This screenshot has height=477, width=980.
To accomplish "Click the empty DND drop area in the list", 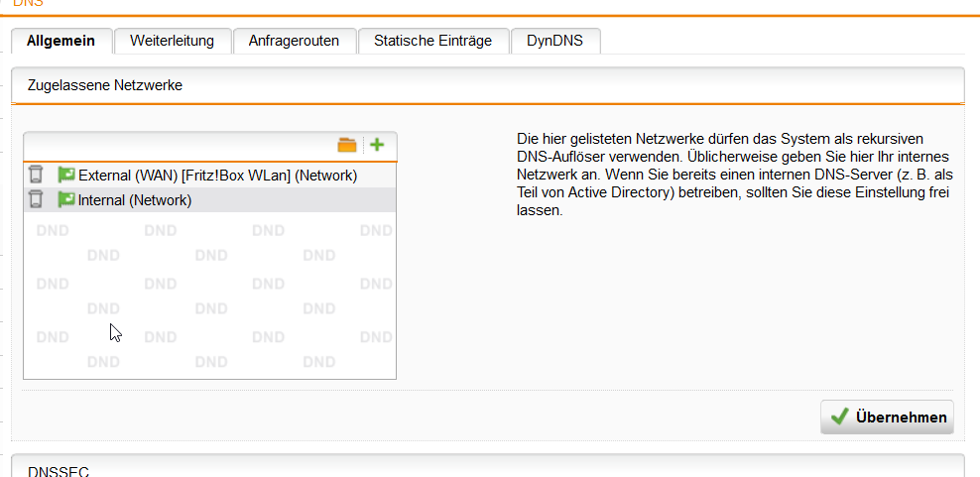I will (x=210, y=296).
